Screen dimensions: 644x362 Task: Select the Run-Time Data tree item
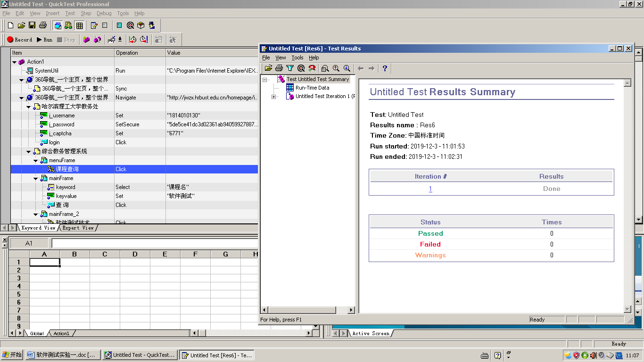312,88
